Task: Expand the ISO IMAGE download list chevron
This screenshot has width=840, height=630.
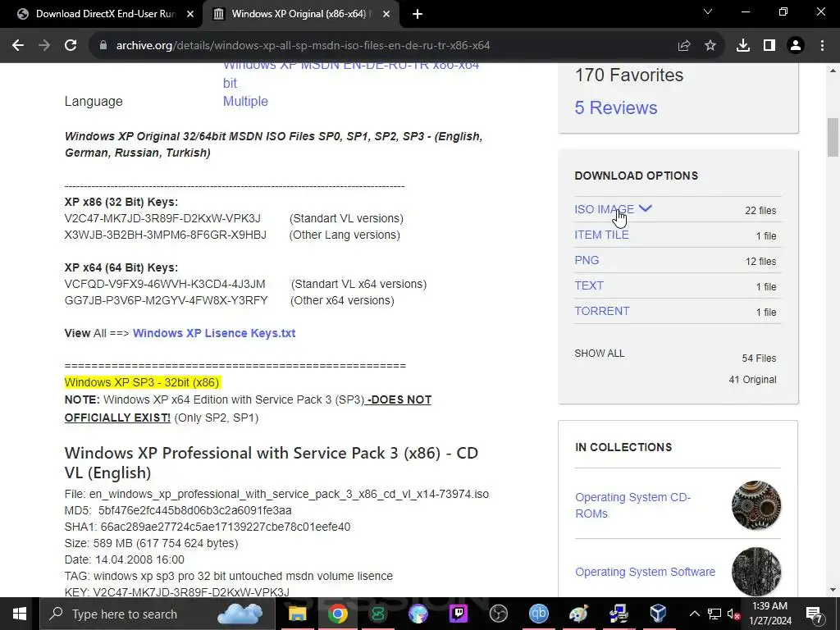Action: click(646, 208)
